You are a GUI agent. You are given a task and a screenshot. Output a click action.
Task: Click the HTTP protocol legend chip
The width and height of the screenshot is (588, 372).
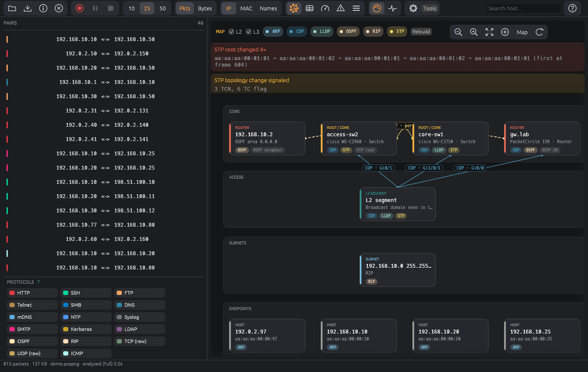(x=32, y=293)
